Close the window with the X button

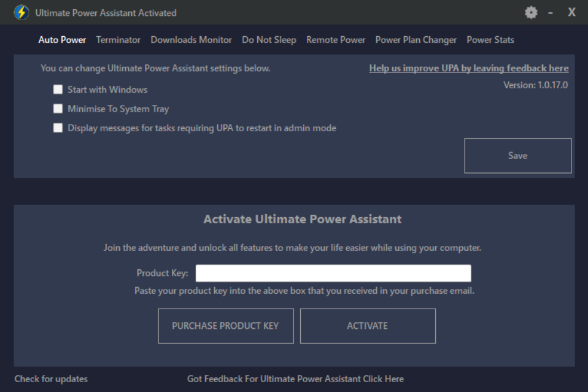[x=571, y=12]
